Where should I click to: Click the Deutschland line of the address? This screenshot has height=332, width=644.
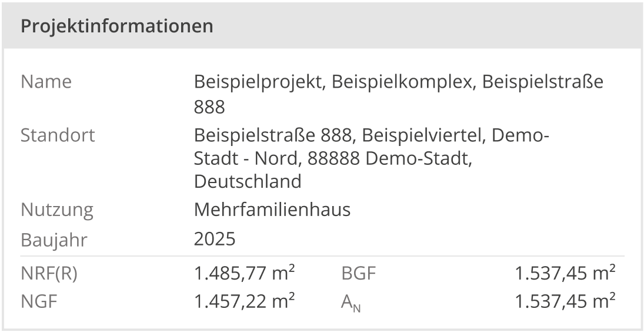click(x=248, y=181)
